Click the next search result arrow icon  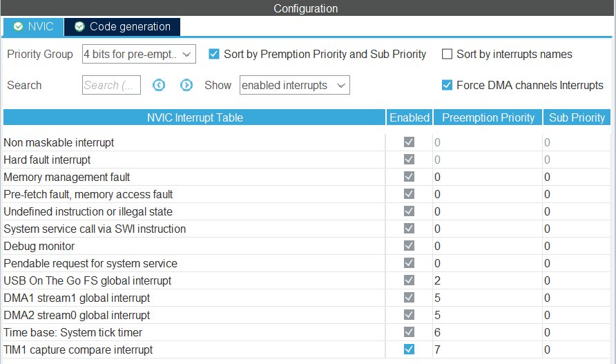tap(186, 85)
